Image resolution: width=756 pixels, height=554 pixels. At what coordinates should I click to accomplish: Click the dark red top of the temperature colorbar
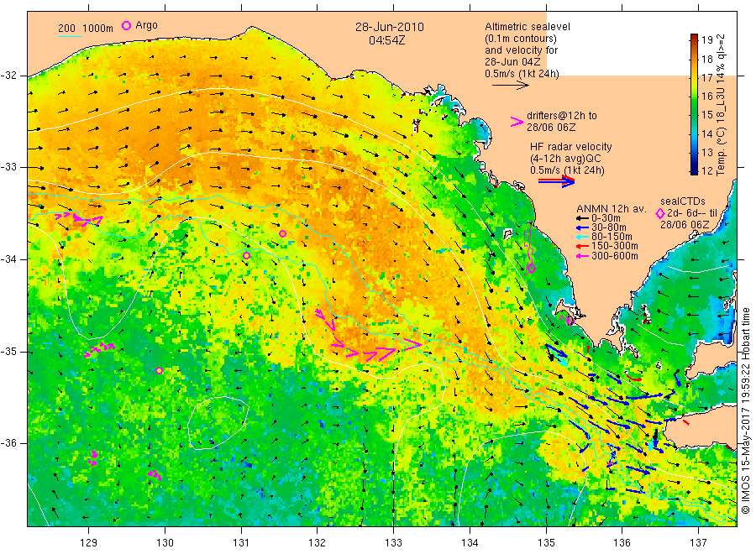(694, 37)
